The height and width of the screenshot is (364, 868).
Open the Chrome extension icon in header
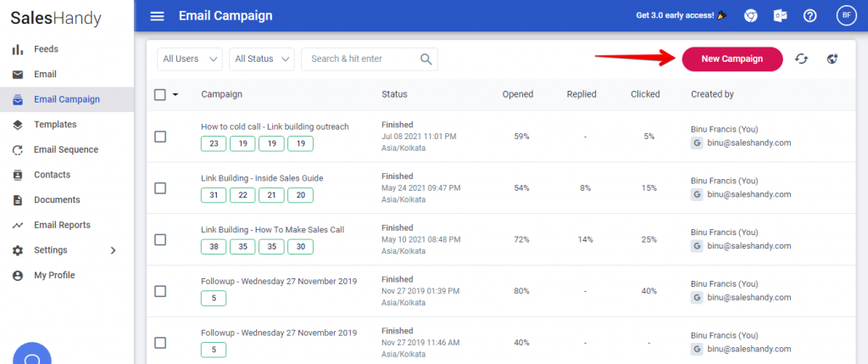tap(751, 16)
